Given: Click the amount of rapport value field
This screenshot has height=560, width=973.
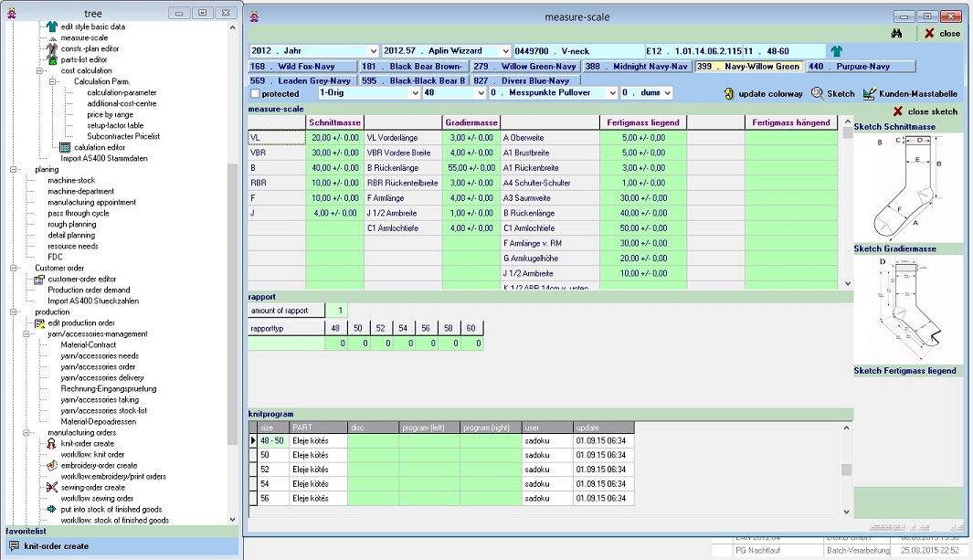Looking at the screenshot, I should (335, 311).
